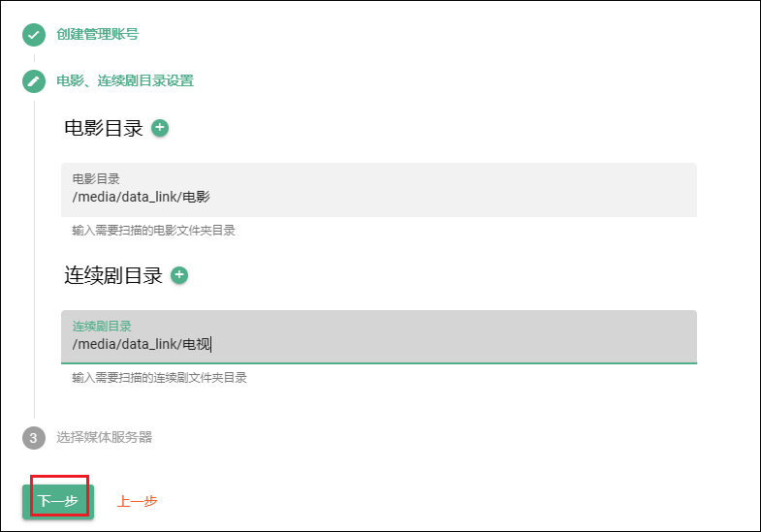Screen dimensions: 761x532
Task: Add another TV series directory with plus icon
Action: (x=179, y=275)
